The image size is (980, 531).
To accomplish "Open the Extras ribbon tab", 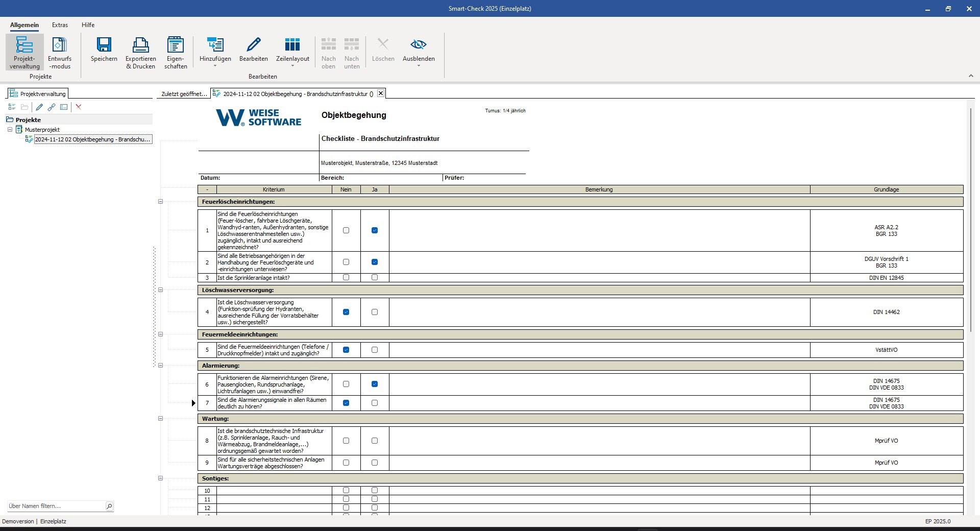I will (60, 25).
